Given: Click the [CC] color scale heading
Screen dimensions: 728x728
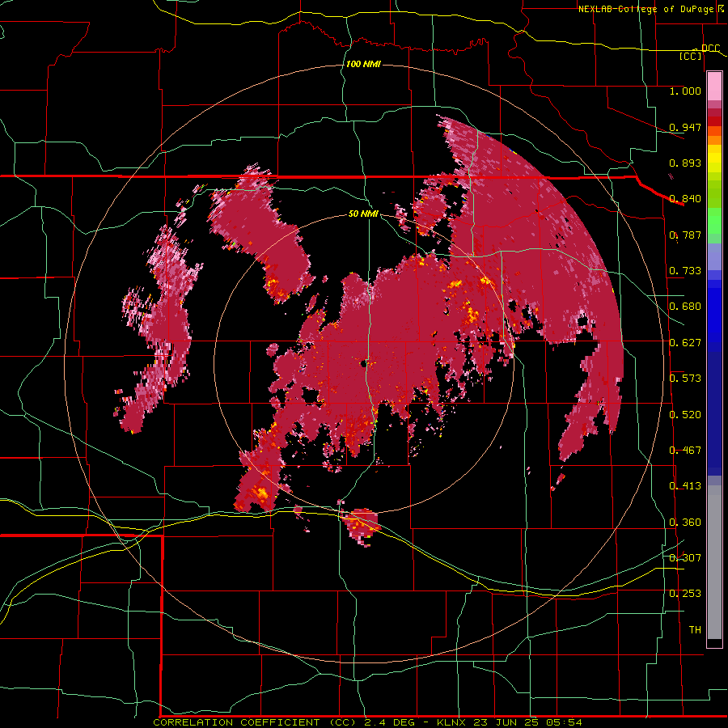Looking at the screenshot, I should pos(691,56).
